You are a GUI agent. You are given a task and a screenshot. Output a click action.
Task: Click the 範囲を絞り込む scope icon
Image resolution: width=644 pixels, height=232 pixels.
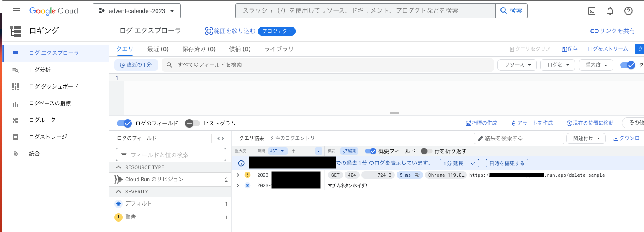click(209, 31)
